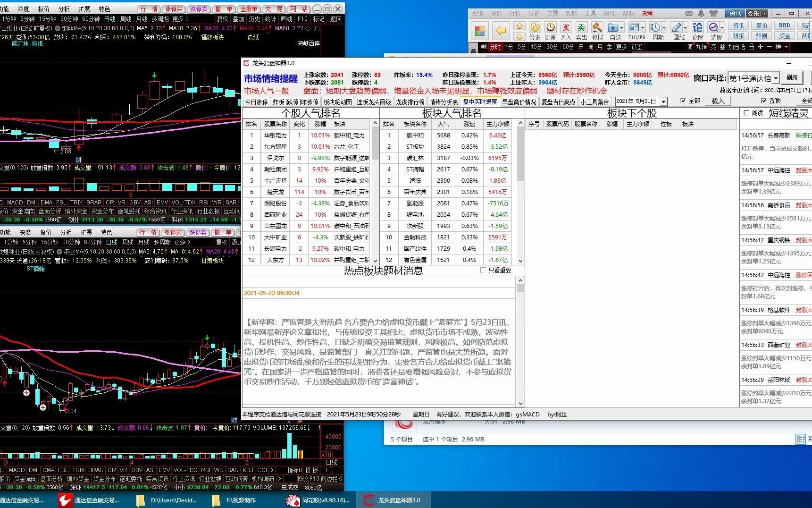Image resolution: width=812 pixels, height=508 pixels.
Task: Click the arrow-to-bar icon left of 分时
Action: point(483,47)
